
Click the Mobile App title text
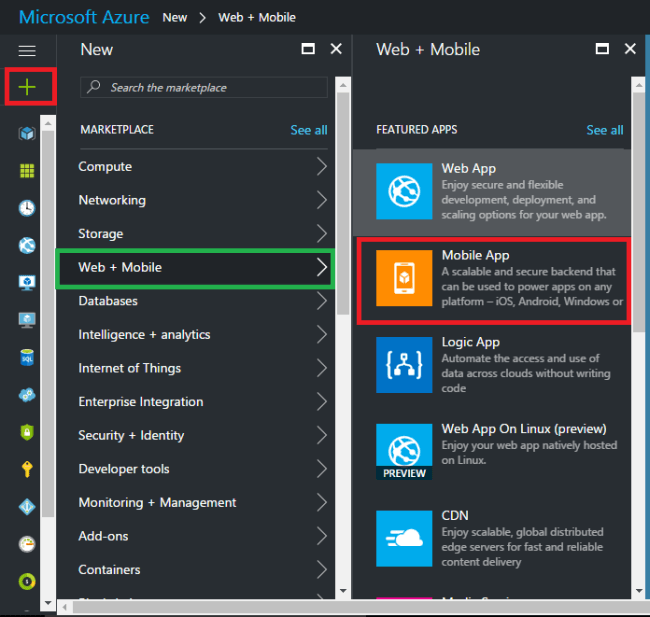(475, 255)
